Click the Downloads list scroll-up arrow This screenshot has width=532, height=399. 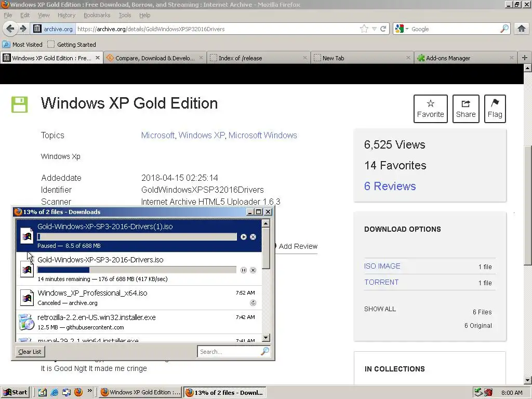265,223
